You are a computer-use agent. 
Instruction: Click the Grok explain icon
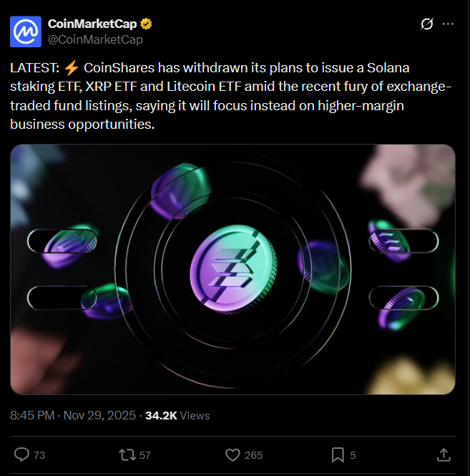click(x=426, y=24)
